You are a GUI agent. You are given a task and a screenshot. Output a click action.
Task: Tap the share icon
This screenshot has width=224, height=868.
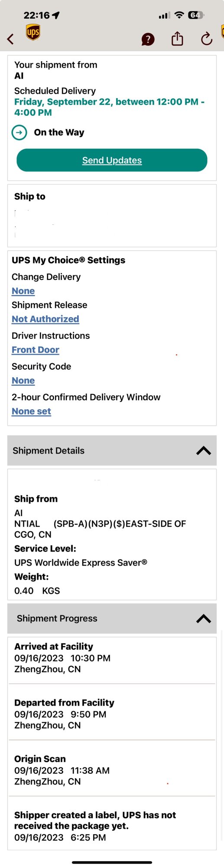point(177,39)
